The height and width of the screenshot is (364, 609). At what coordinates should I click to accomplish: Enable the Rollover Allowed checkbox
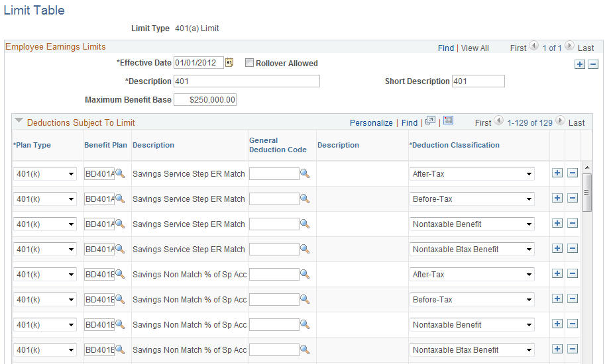click(x=249, y=63)
